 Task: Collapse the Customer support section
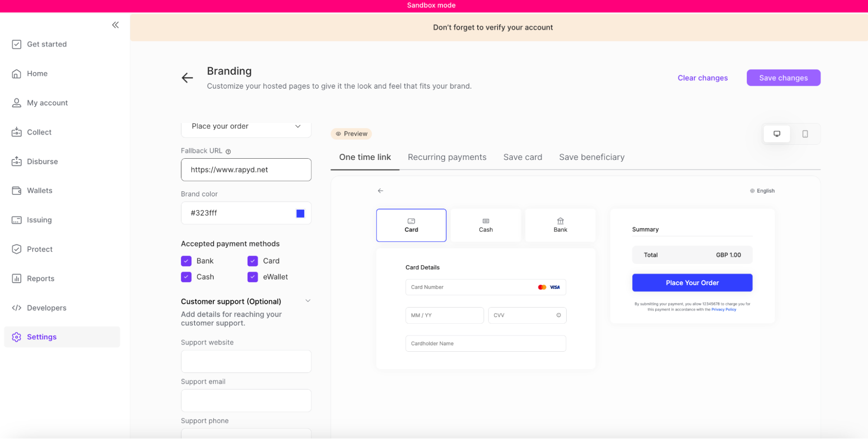pos(308,300)
